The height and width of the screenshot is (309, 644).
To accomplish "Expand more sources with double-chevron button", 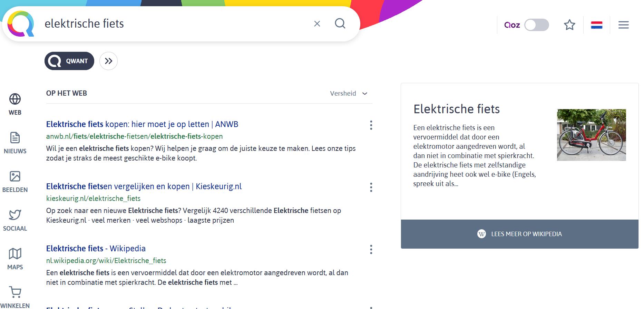I will coord(108,61).
